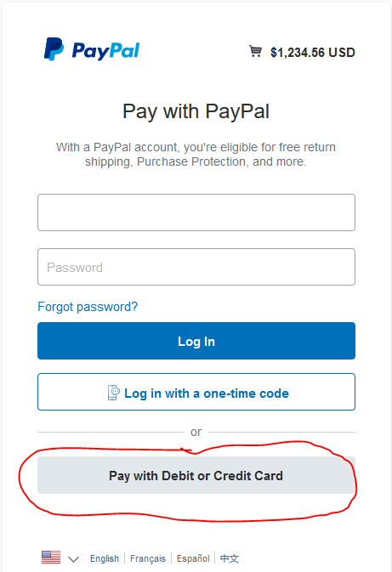
Task: Click the blue Log In button
Action: (196, 341)
